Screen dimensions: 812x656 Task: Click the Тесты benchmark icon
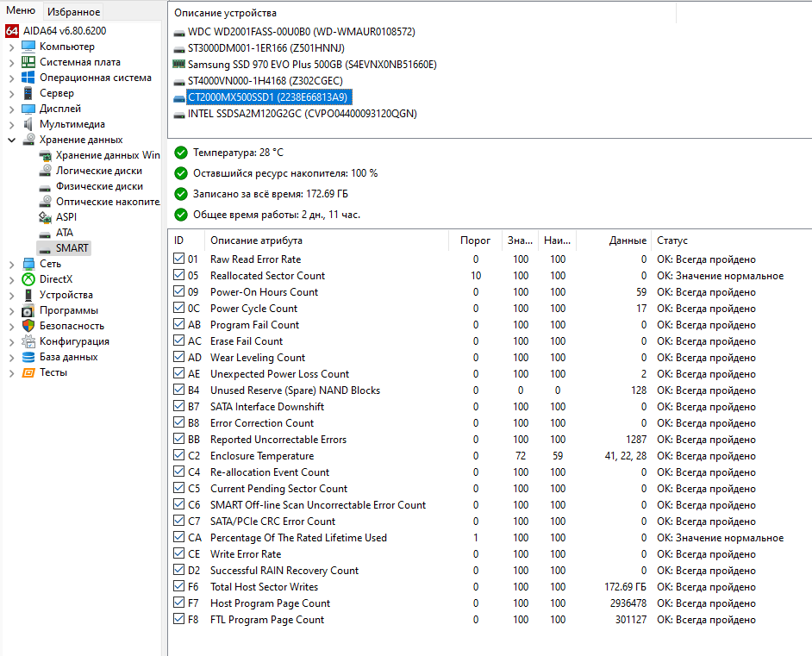click(28, 372)
